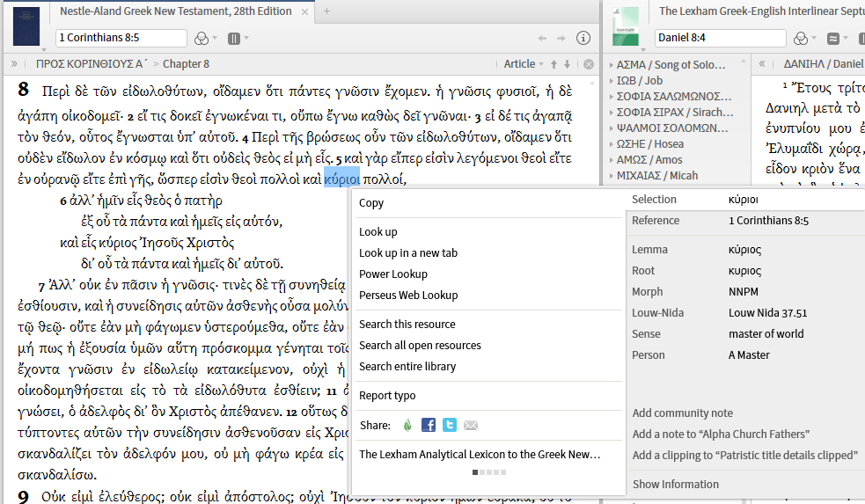Open Article navigation type dropdown
865x504 pixels.
pos(524,64)
